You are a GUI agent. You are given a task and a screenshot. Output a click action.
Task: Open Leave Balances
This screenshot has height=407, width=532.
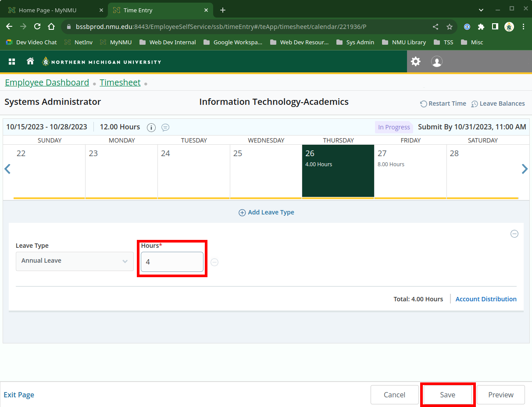point(498,104)
